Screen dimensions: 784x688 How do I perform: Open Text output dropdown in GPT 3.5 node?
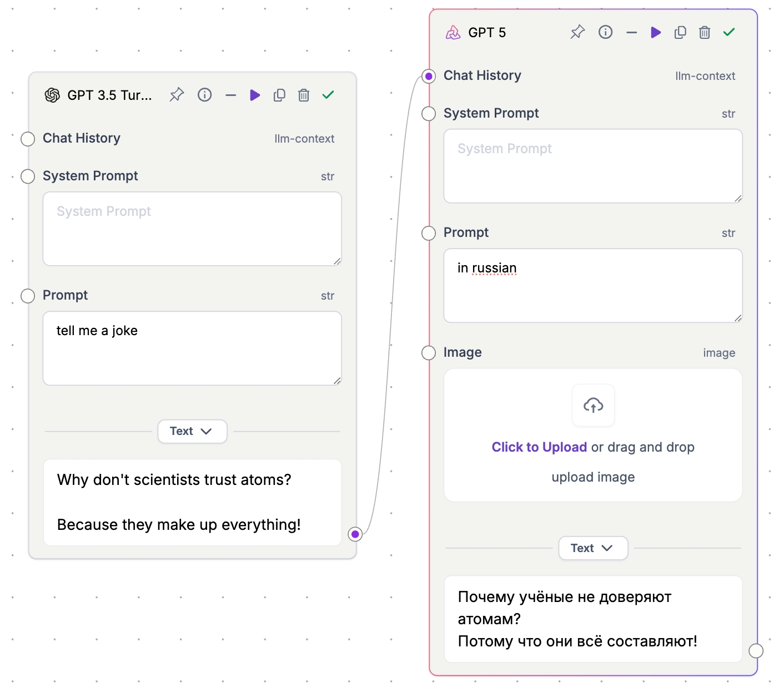click(x=192, y=431)
